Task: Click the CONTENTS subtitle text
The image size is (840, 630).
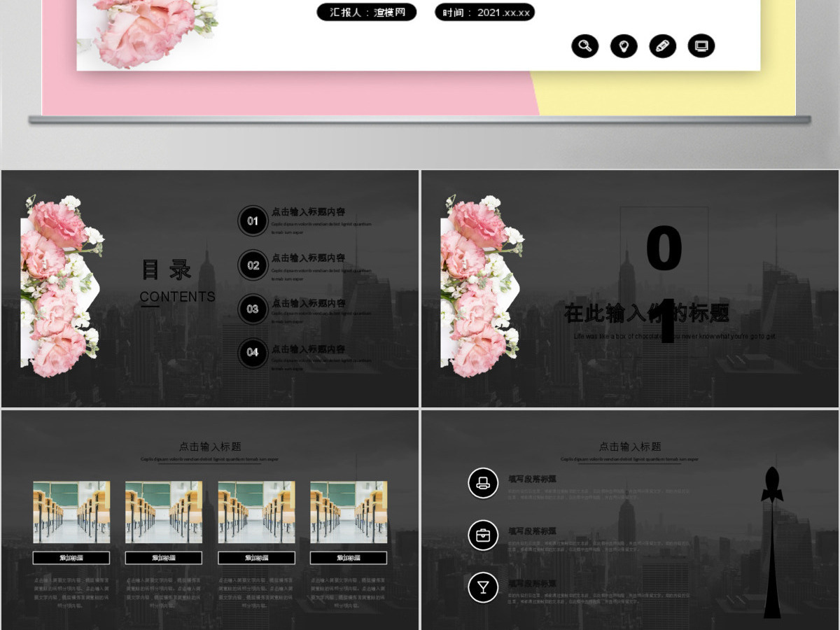Action: [x=178, y=297]
